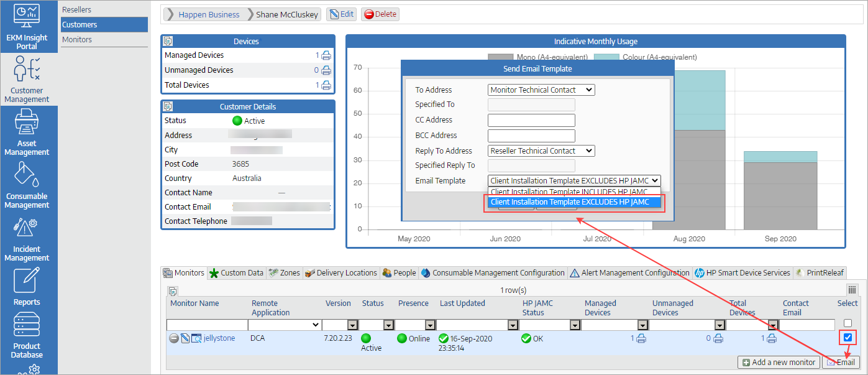The height and width of the screenshot is (375, 868).
Task: Click the Email button
Action: (840, 362)
